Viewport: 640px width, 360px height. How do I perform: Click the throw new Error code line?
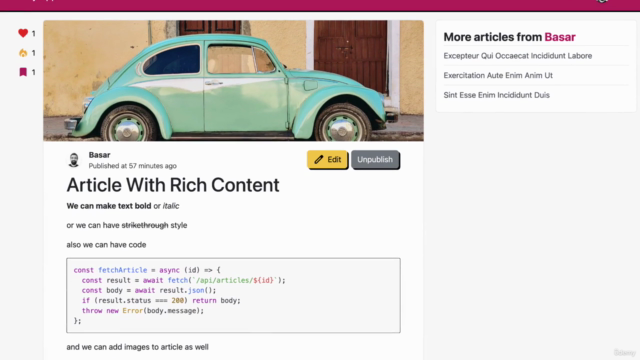(x=143, y=311)
